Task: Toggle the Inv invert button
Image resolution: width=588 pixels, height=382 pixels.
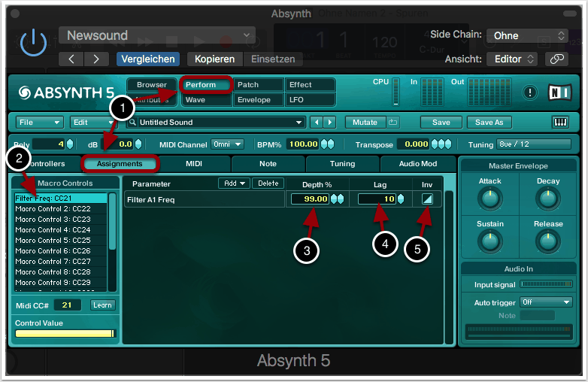Action: [426, 199]
